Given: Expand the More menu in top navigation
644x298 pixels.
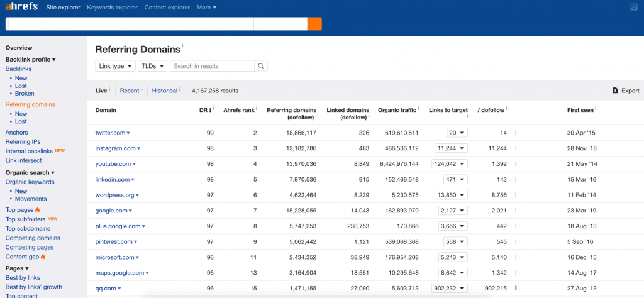Looking at the screenshot, I should [x=206, y=8].
